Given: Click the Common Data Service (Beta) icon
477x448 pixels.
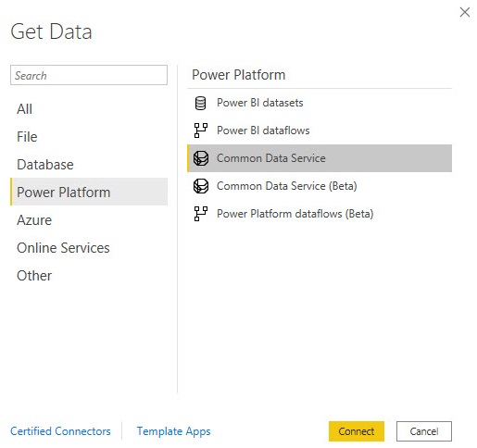Looking at the screenshot, I should (x=201, y=186).
